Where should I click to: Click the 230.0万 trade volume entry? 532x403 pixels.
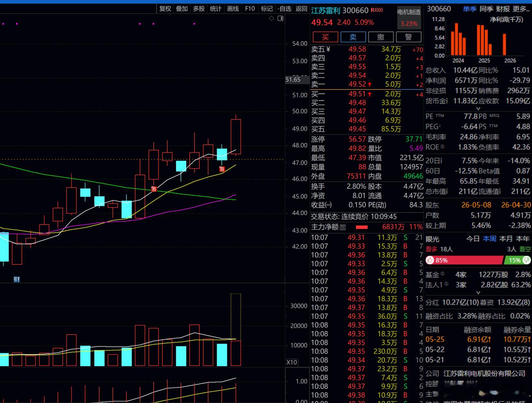tap(385, 351)
